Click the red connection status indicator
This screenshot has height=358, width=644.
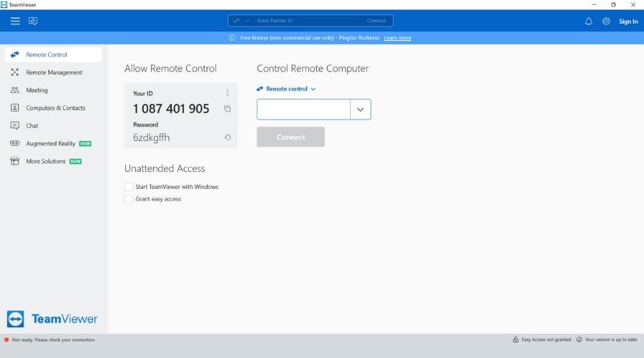click(x=6, y=340)
